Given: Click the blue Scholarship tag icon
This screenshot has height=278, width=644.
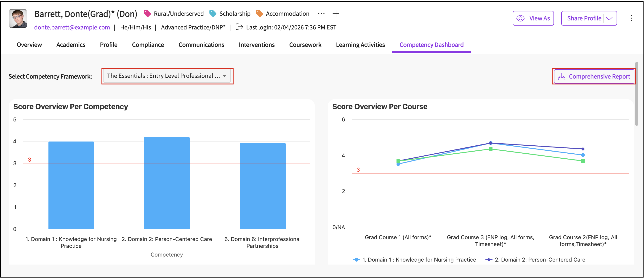Looking at the screenshot, I should point(213,13).
